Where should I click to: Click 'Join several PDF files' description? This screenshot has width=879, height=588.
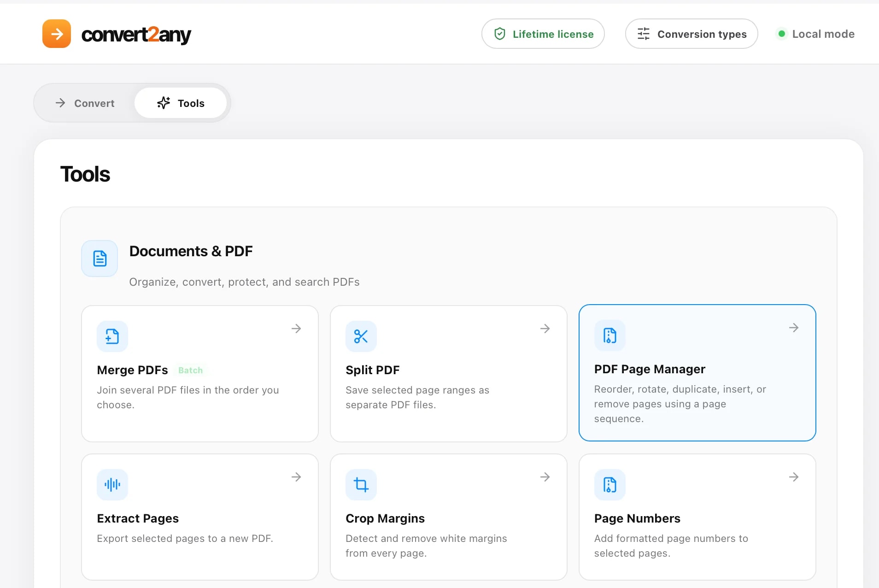tap(188, 397)
